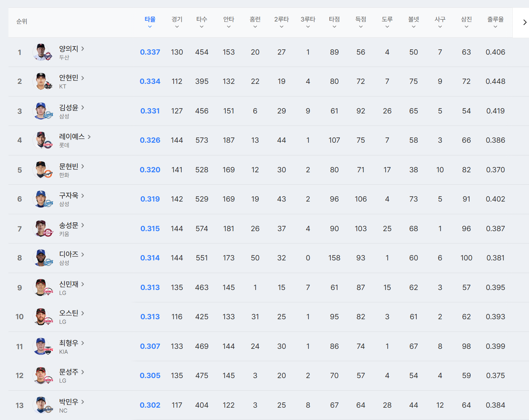529x420 pixels.
Task: Open 디아즈 player photo
Action: click(x=42, y=258)
